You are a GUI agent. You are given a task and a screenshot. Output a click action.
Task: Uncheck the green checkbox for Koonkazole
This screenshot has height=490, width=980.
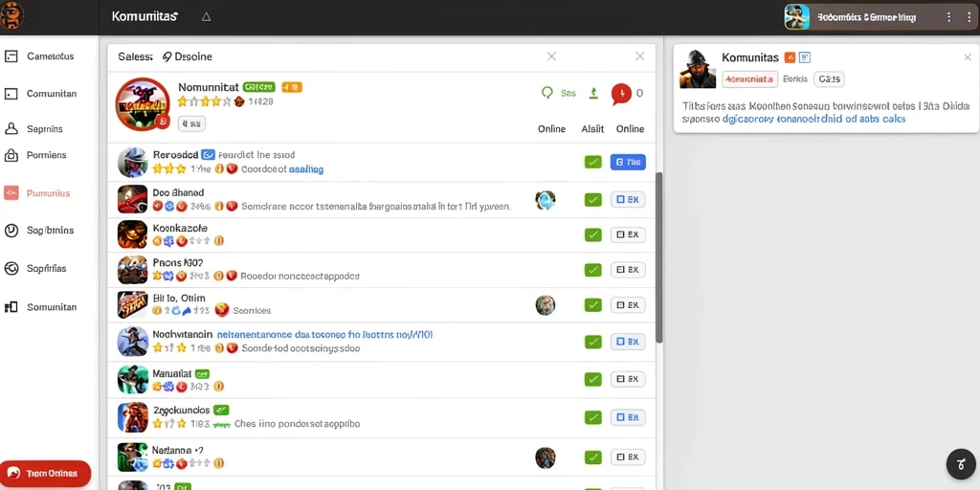pyautogui.click(x=592, y=234)
